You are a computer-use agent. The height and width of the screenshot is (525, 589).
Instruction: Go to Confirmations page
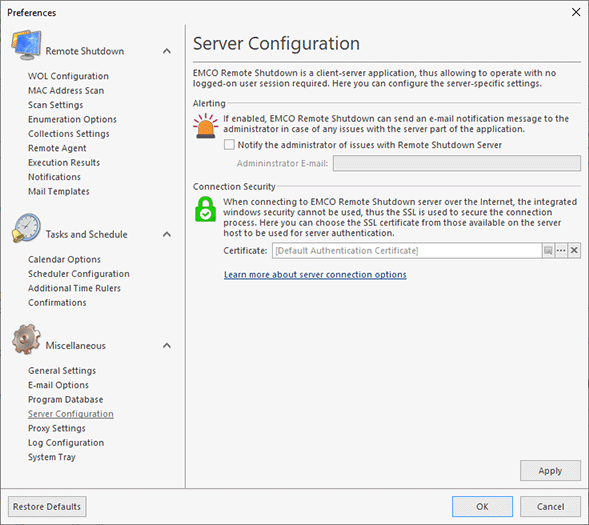pyautogui.click(x=57, y=303)
